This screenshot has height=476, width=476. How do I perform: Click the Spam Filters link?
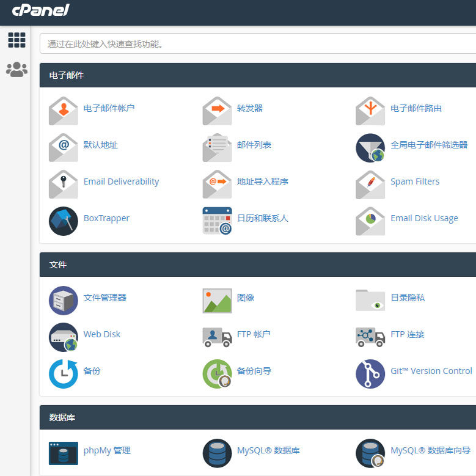point(415,181)
